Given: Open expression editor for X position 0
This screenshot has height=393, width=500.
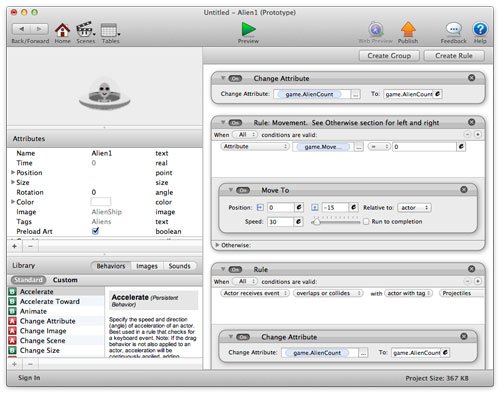Looking at the screenshot, I should coord(299,207).
